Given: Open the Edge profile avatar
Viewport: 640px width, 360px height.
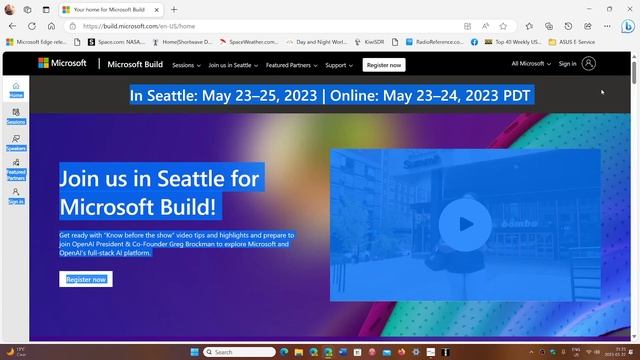Looking at the screenshot, I should point(10,9).
